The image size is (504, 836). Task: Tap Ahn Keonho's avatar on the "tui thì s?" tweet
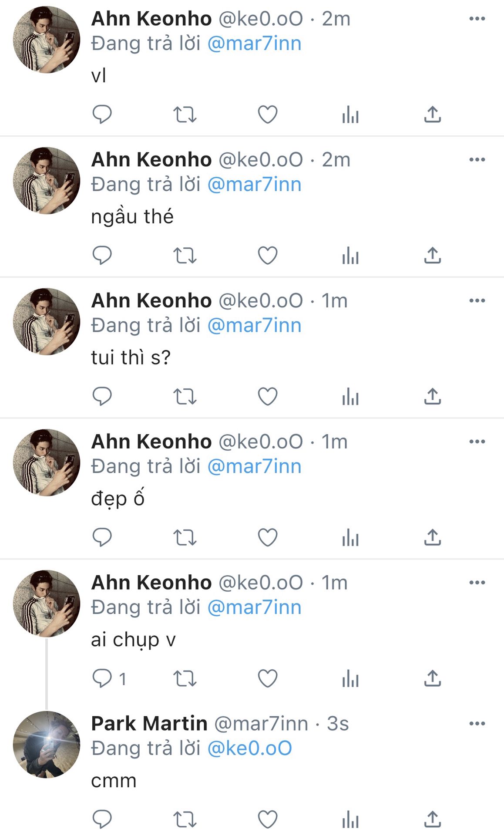(x=47, y=321)
